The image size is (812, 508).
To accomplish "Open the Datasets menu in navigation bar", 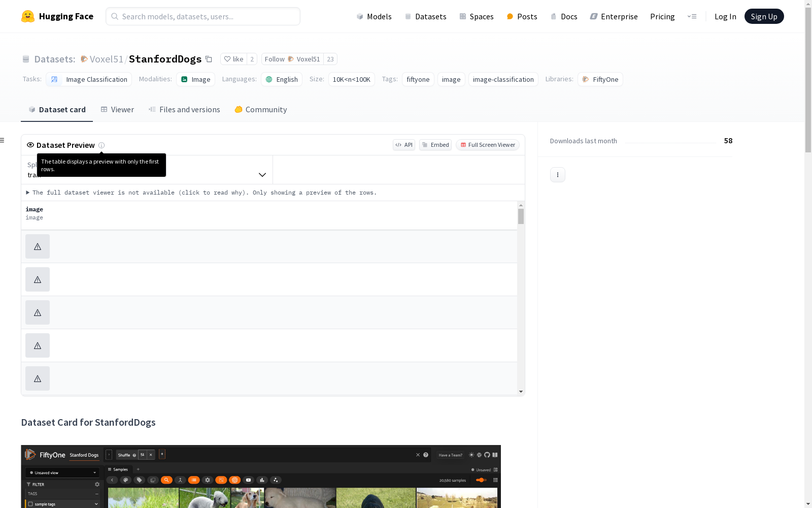I will pos(430,16).
